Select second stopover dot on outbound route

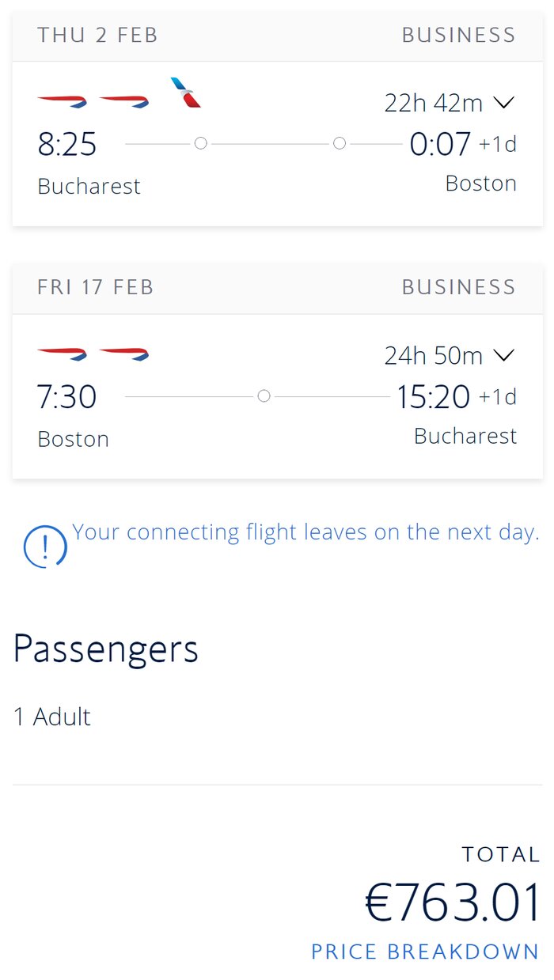tap(340, 143)
